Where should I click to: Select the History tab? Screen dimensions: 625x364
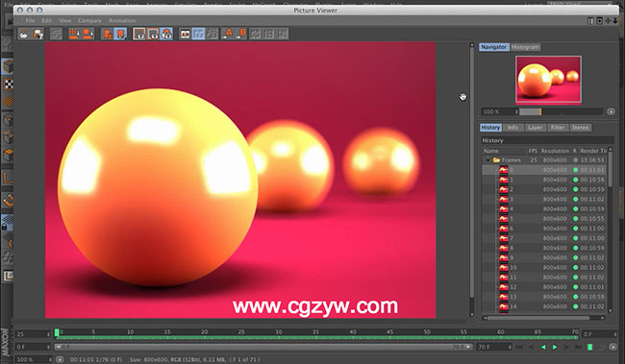pyautogui.click(x=490, y=128)
